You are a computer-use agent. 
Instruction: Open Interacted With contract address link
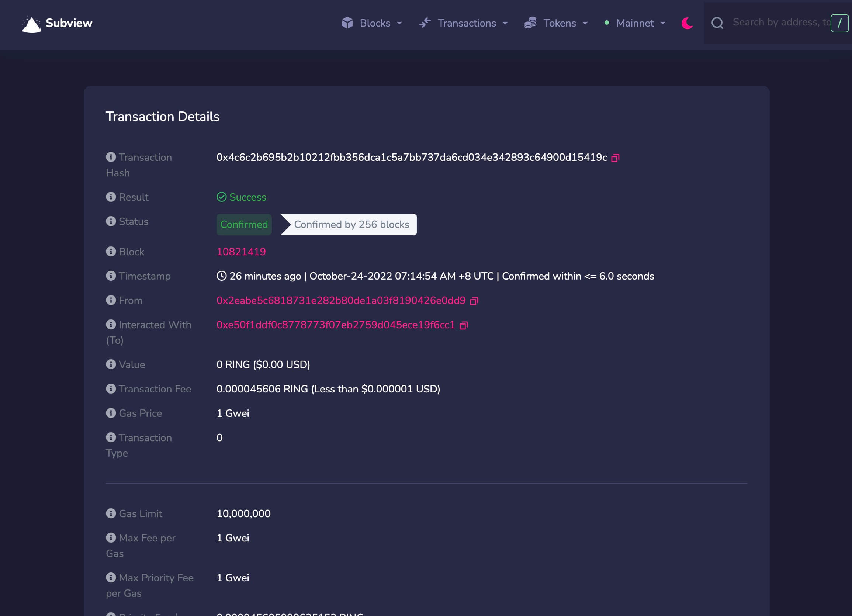pyautogui.click(x=336, y=325)
